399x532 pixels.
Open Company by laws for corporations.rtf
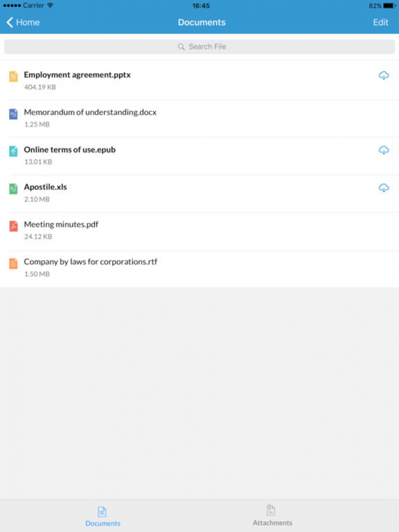click(90, 262)
